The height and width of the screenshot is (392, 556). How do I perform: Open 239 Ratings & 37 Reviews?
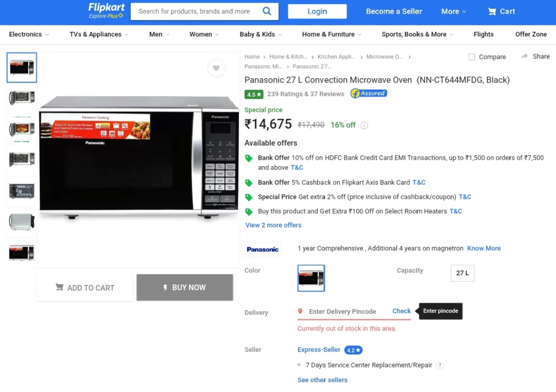click(306, 94)
